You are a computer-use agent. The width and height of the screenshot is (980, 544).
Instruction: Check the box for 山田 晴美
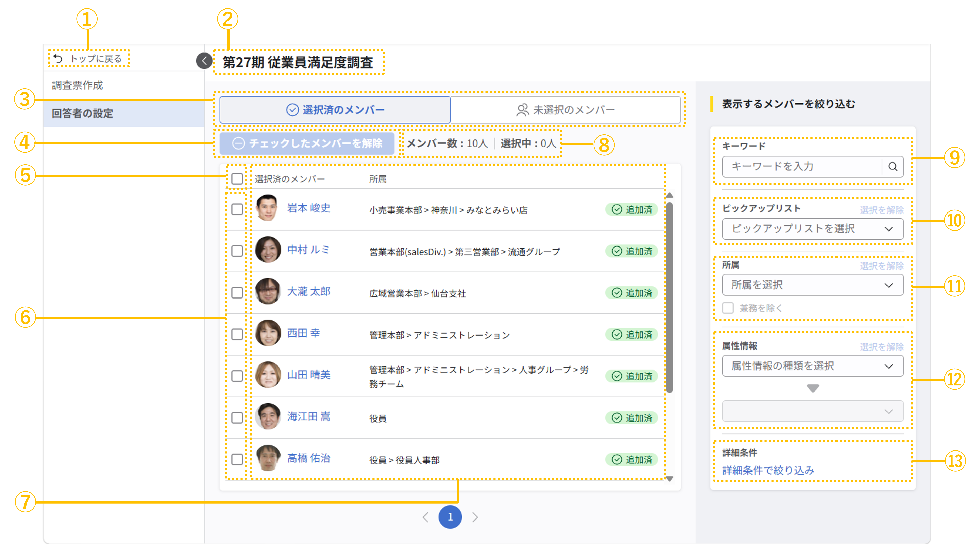(x=237, y=376)
